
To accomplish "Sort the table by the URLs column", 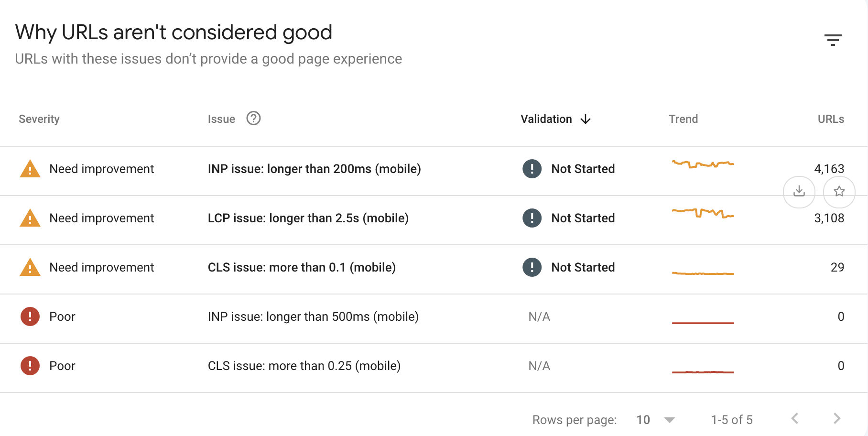I will (830, 119).
